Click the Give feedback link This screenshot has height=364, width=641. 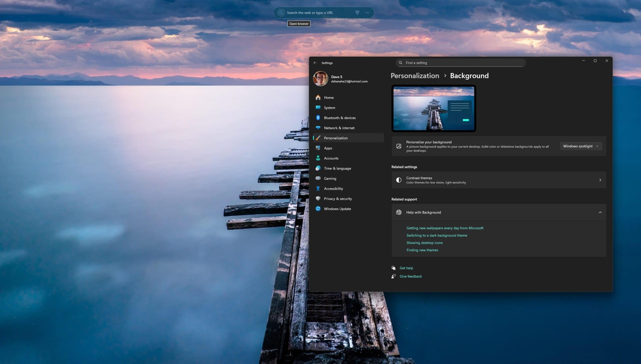(410, 276)
